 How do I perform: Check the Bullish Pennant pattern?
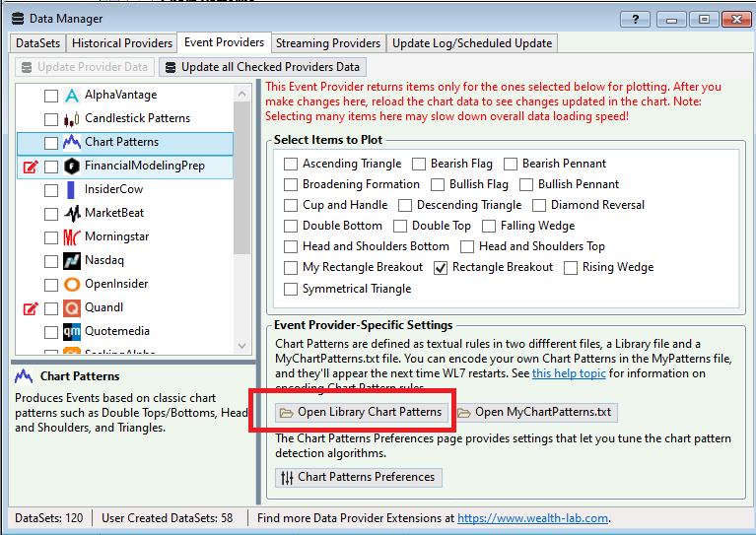[526, 184]
